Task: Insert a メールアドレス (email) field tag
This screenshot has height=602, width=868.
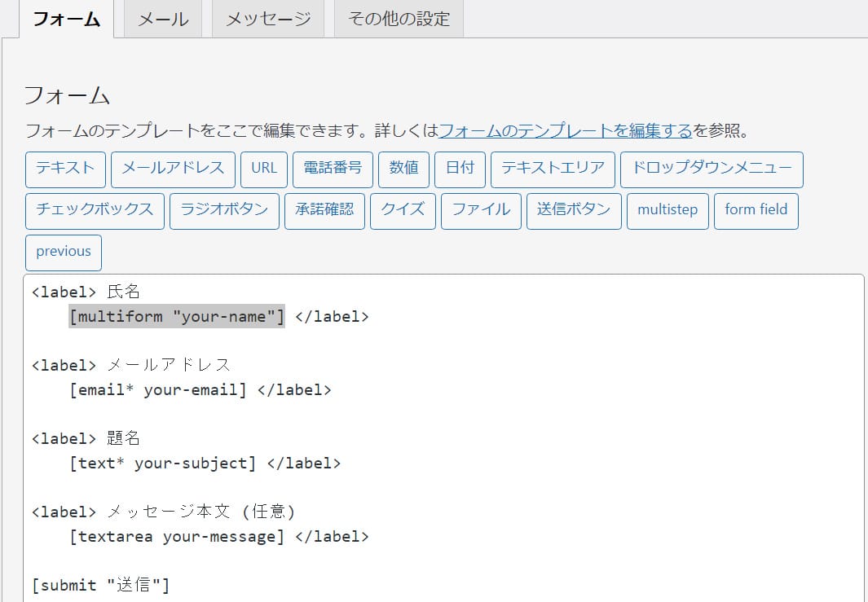Action: 172,169
